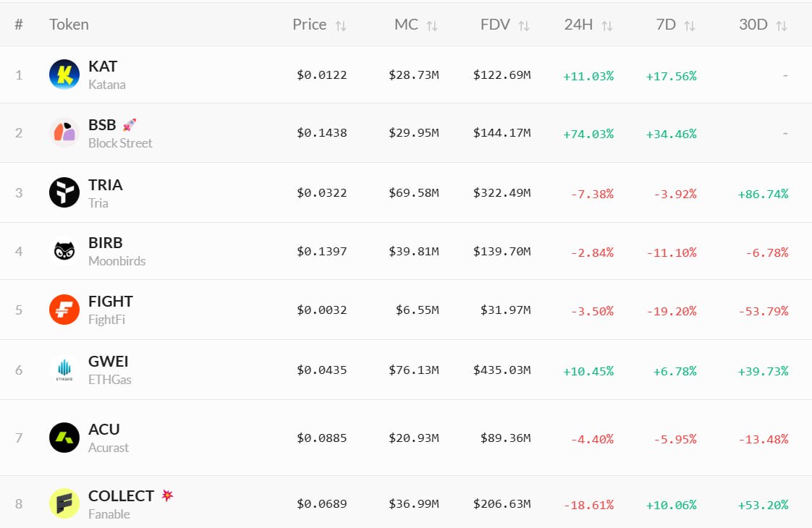Open the KAT token name link

103,66
